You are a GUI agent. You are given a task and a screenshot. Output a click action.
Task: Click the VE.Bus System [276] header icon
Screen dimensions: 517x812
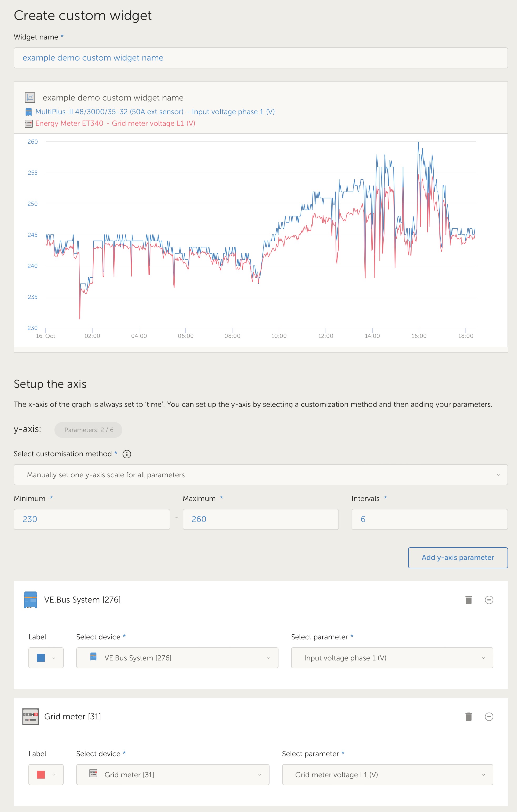(30, 600)
